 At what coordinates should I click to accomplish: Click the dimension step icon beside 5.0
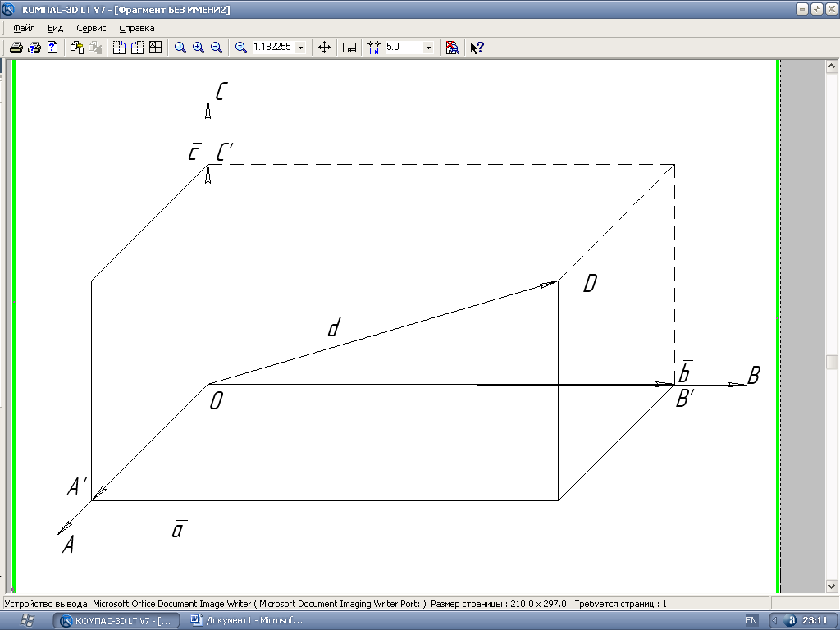[x=374, y=48]
